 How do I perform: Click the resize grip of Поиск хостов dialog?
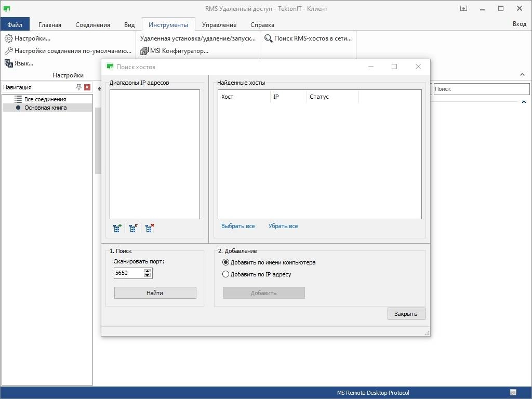427,333
